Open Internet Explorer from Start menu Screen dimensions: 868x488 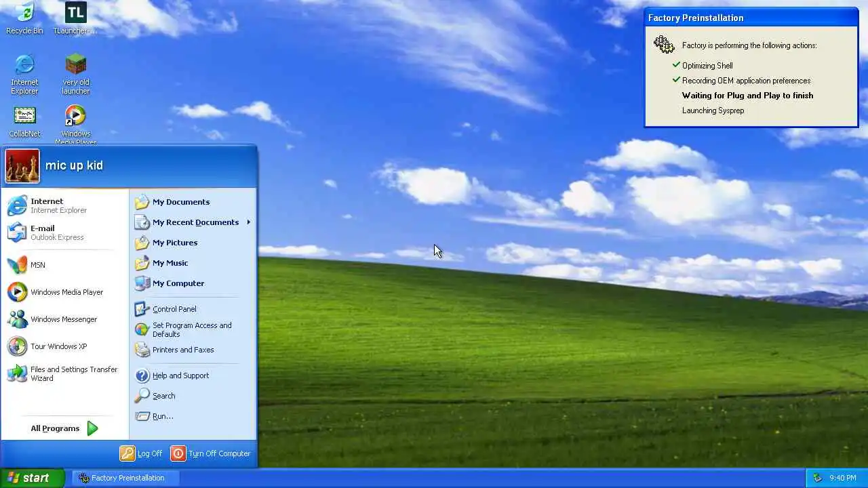(64, 205)
